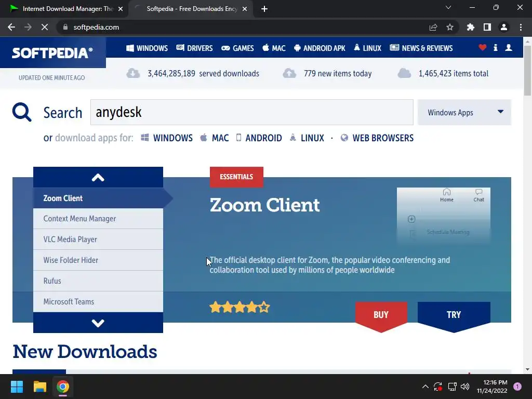
Task: Select Microsoft Teams in featured list
Action: [98, 302]
